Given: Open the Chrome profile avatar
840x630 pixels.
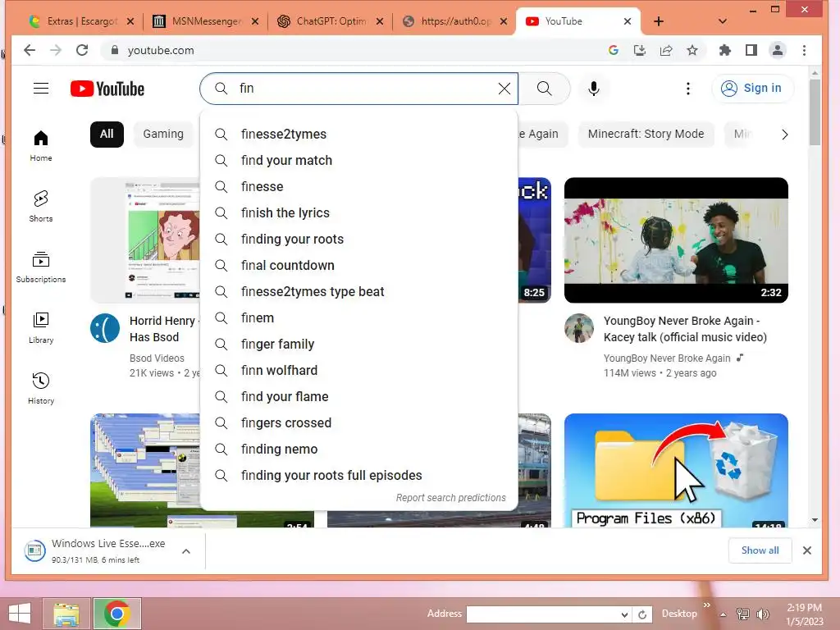Looking at the screenshot, I should [778, 50].
